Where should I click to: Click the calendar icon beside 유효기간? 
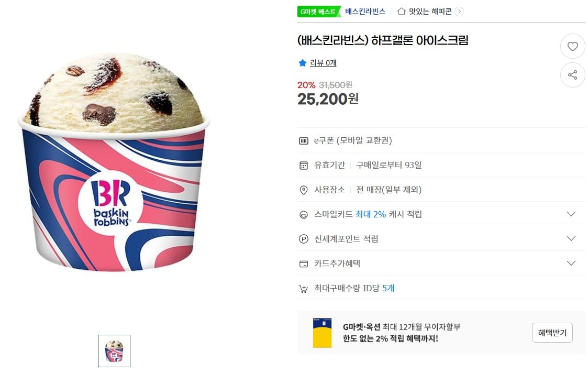[304, 165]
